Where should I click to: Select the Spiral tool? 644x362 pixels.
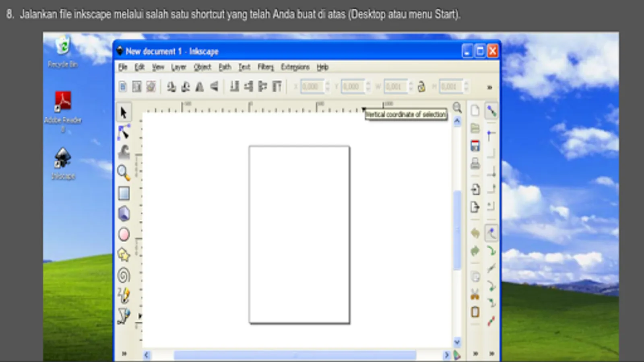[124, 276]
